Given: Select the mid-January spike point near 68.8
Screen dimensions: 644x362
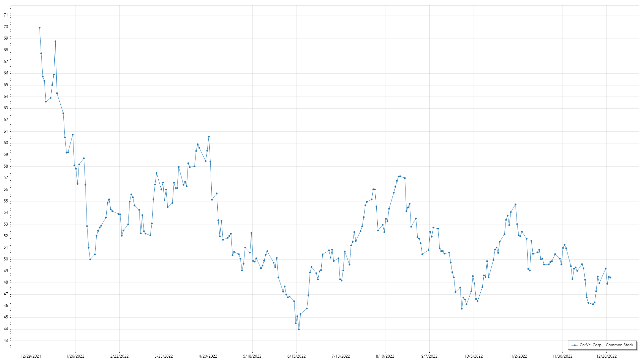Looking at the screenshot, I should (55, 41).
